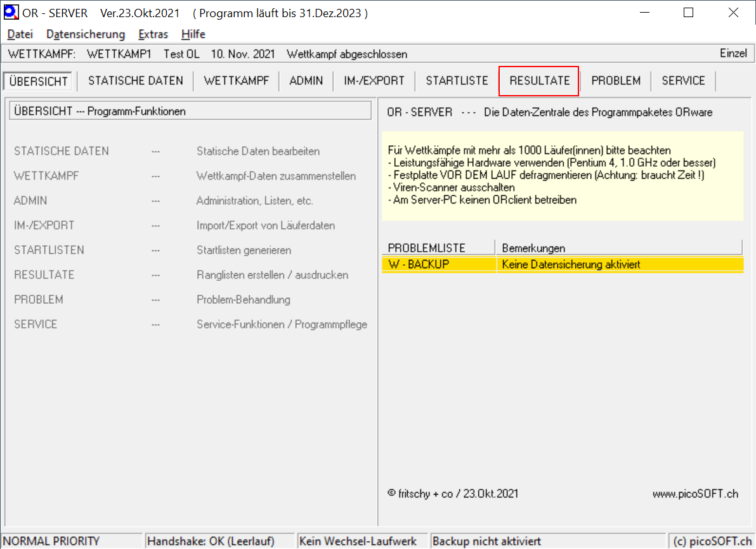Select the PROBLEM tab
The height and width of the screenshot is (549, 756).
(616, 81)
